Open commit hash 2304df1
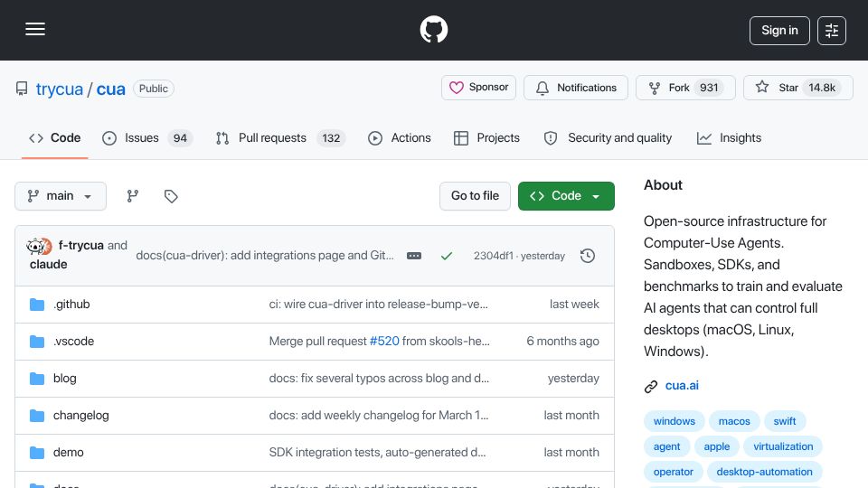868x488 pixels. [493, 256]
